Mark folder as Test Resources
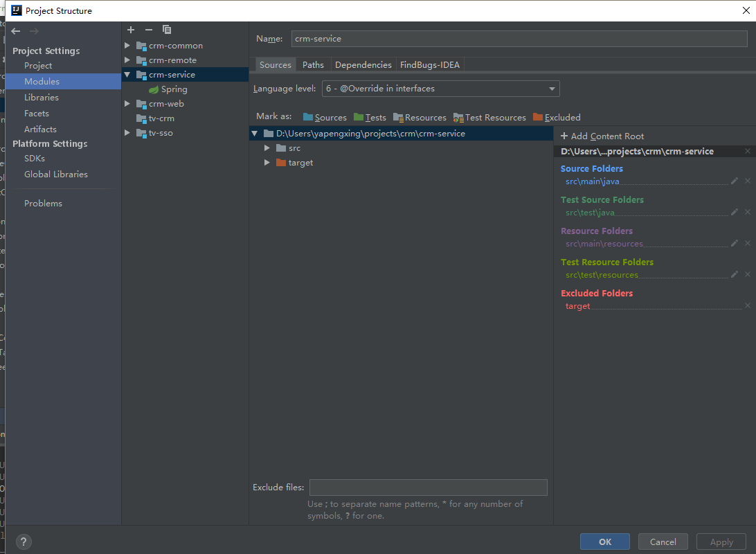Image resolution: width=756 pixels, height=554 pixels. [x=489, y=117]
